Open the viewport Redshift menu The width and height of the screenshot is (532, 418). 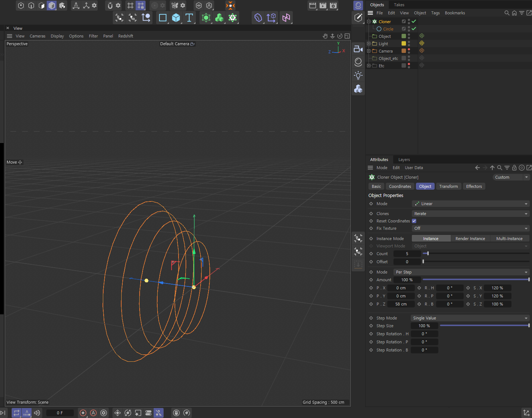(x=126, y=36)
